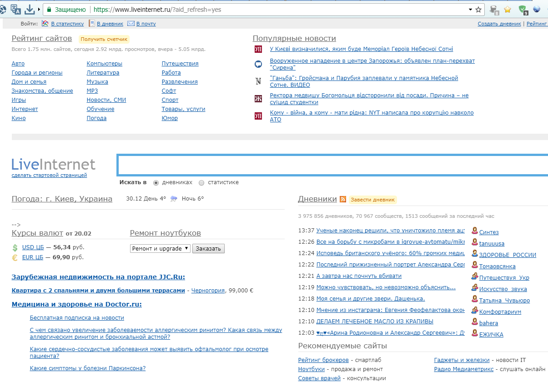The height and width of the screenshot is (392, 548).
Task: Open the USD ЦБ exchange rate link
Action: click(x=33, y=248)
